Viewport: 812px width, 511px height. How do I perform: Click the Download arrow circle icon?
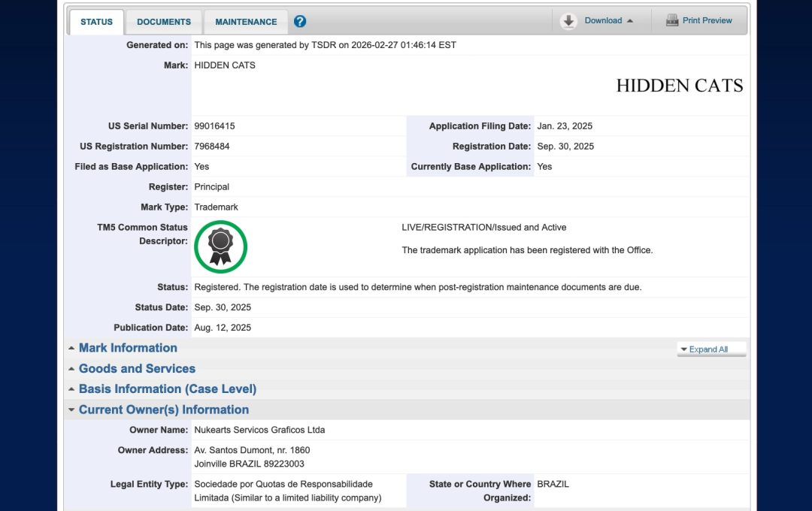(569, 21)
